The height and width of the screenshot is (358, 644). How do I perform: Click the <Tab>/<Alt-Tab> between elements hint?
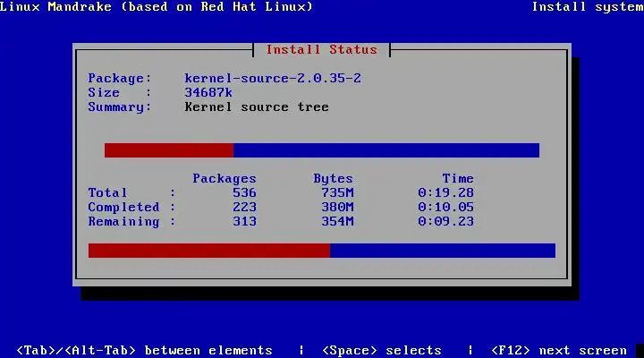[144, 350]
